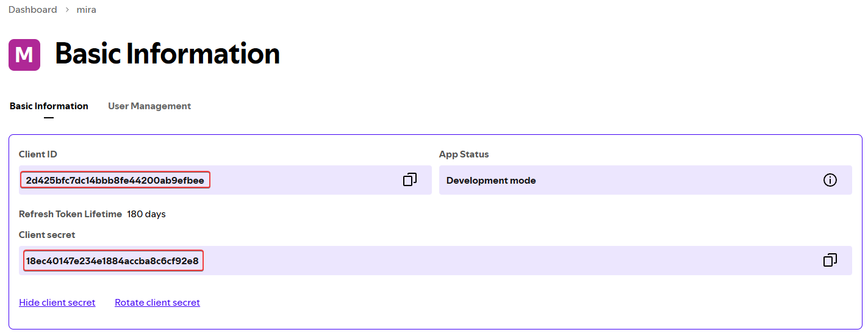The height and width of the screenshot is (335, 868).
Task: Click the Development mode status text
Action: 491,181
